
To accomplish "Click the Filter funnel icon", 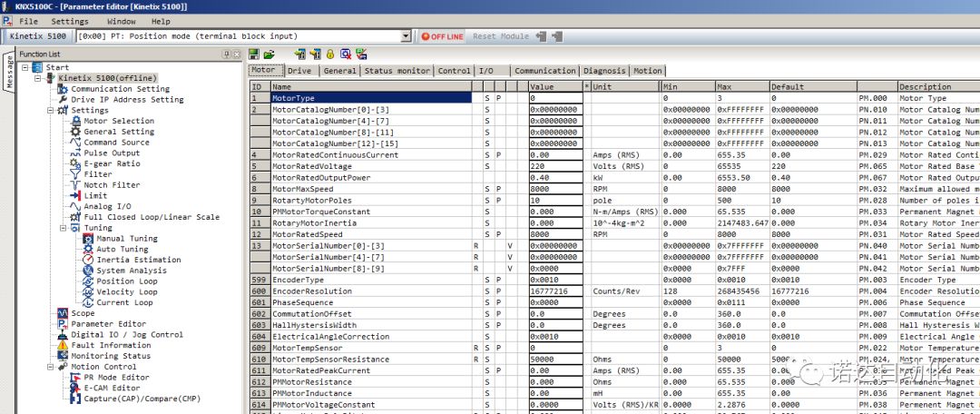I will [x=75, y=173].
